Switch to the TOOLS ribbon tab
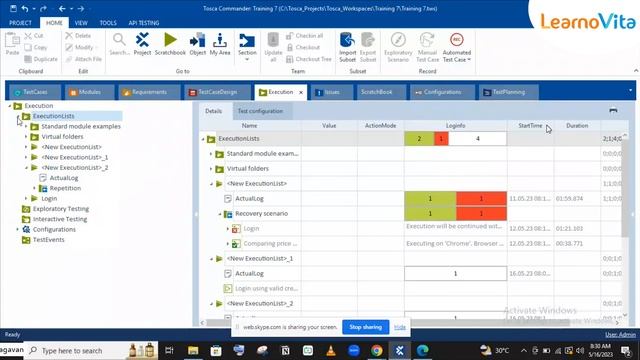This screenshot has width=640, height=360. pos(108,23)
